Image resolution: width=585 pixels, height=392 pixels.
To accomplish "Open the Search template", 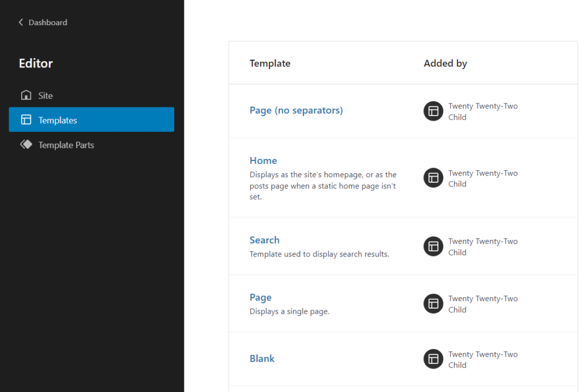I will 265,240.
